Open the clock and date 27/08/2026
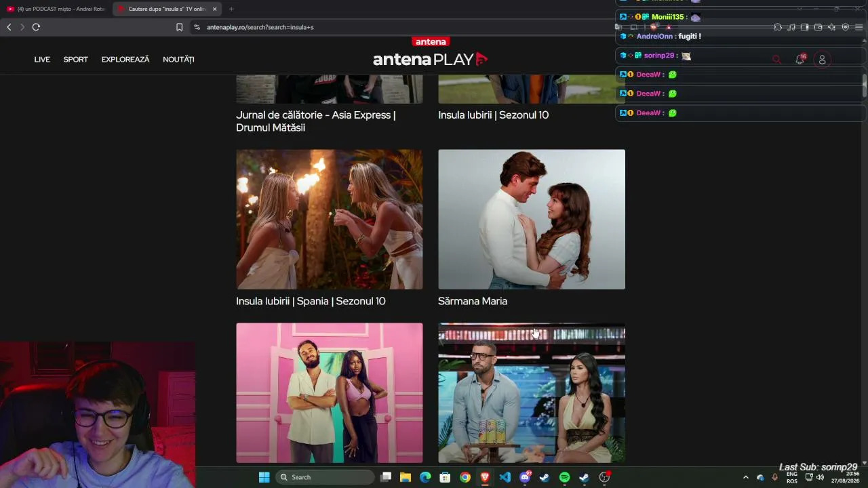 coord(847,477)
